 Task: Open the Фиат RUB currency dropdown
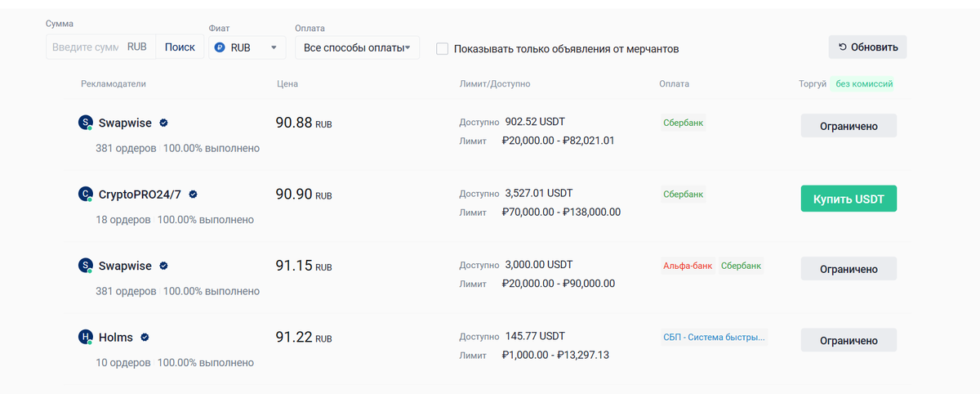click(247, 47)
